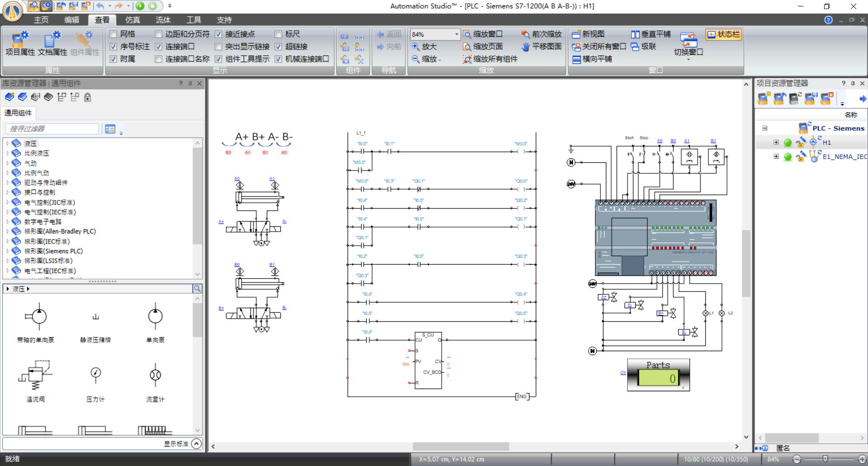
Task: Click 垂直平铺 tile vertically
Action: (x=651, y=34)
